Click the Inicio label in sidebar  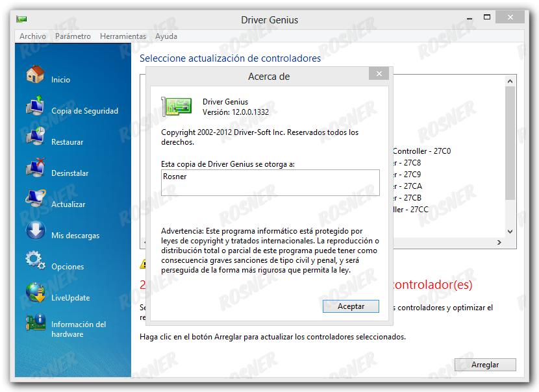pos(60,80)
